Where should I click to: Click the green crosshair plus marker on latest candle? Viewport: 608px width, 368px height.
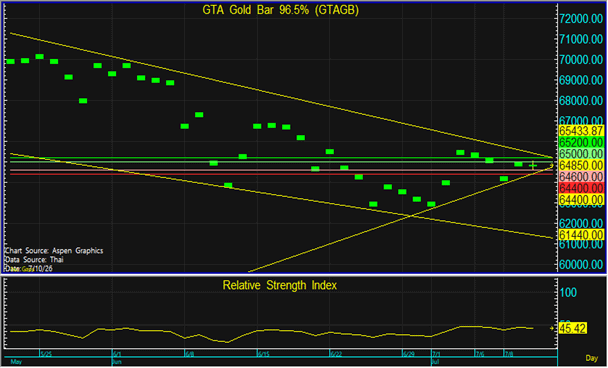(533, 166)
